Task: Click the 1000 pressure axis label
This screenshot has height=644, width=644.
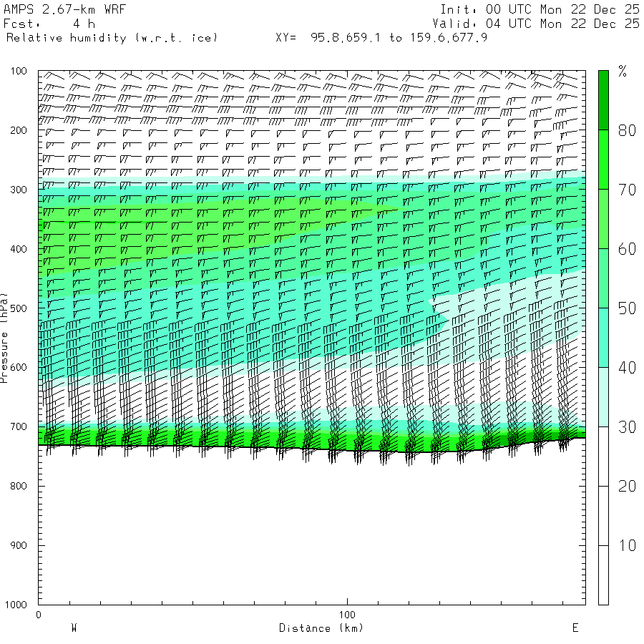Action: tap(16, 605)
